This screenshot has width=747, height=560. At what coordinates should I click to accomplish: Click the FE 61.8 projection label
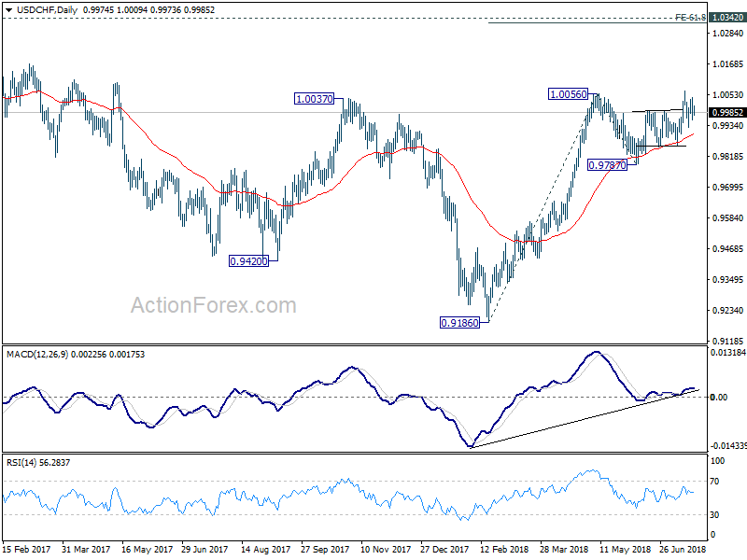coord(690,18)
